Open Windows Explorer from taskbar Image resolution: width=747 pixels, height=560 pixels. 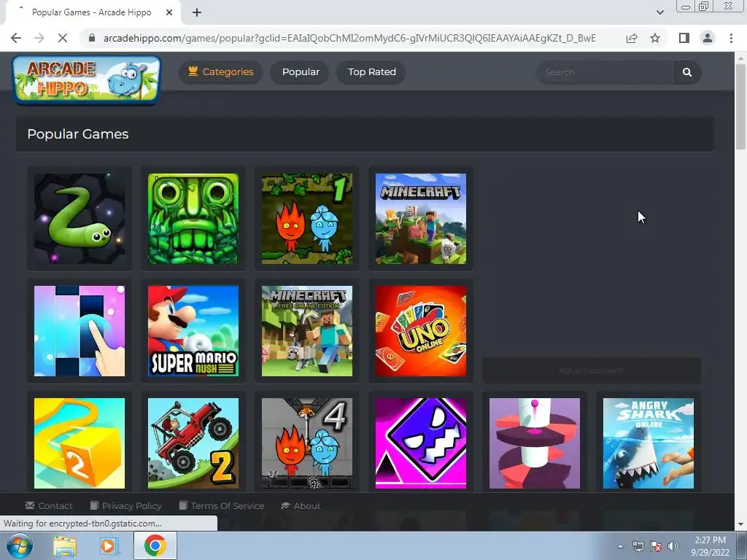65,545
